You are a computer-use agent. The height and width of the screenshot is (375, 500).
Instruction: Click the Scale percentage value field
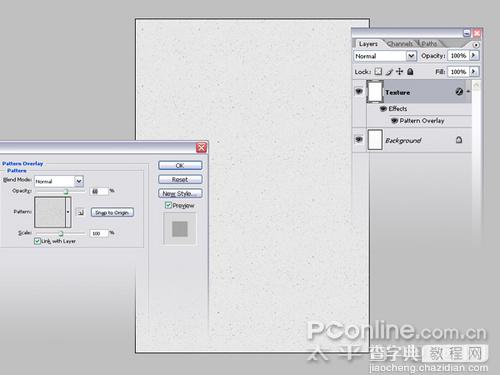(x=99, y=233)
